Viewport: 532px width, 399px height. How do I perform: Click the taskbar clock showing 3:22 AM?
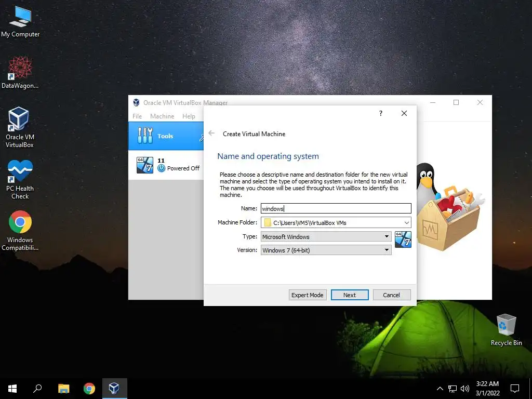tap(487, 389)
